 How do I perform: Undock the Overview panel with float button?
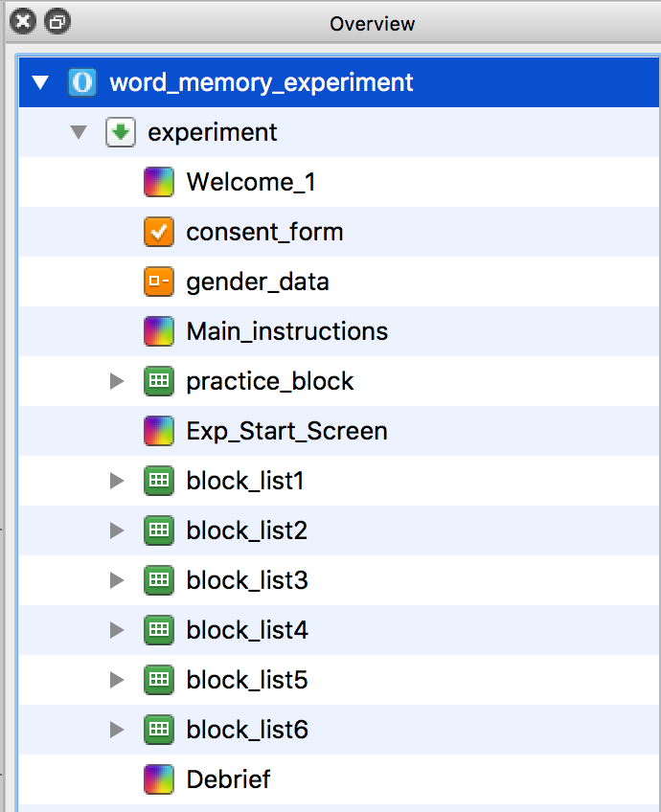coord(57,22)
